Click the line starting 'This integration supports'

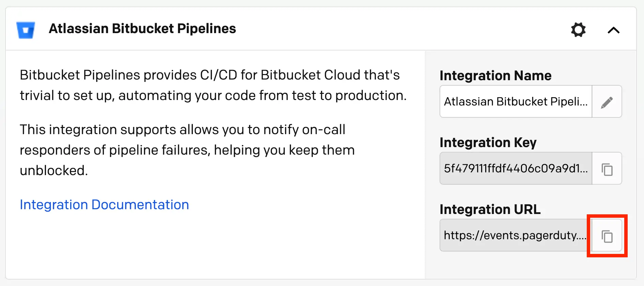[182, 130]
